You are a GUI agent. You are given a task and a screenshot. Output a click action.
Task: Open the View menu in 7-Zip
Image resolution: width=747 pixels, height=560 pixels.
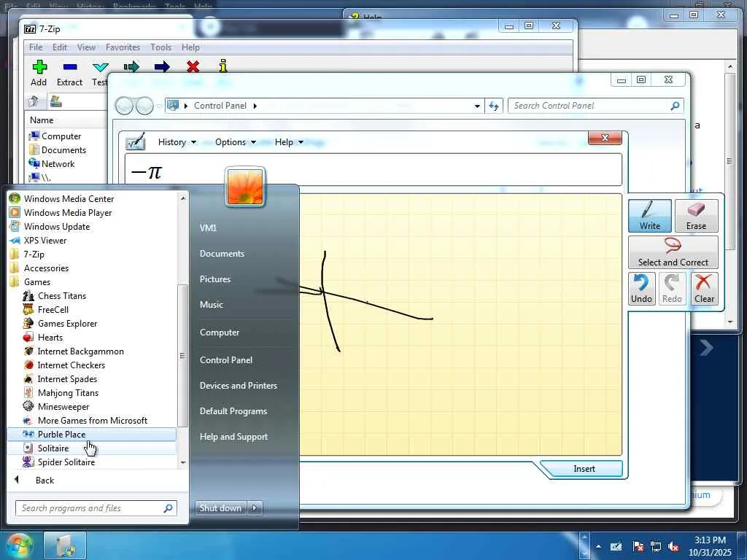tap(86, 47)
